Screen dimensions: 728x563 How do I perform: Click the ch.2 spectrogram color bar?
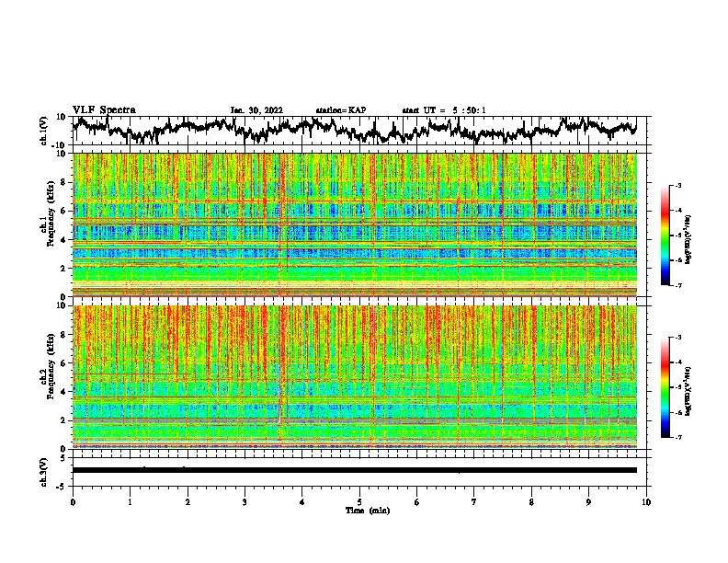665,387
